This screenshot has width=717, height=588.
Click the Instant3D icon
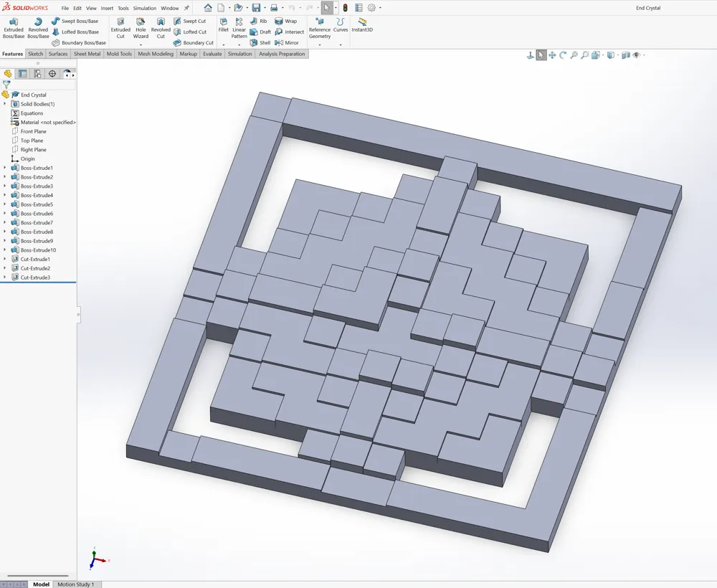click(x=362, y=25)
